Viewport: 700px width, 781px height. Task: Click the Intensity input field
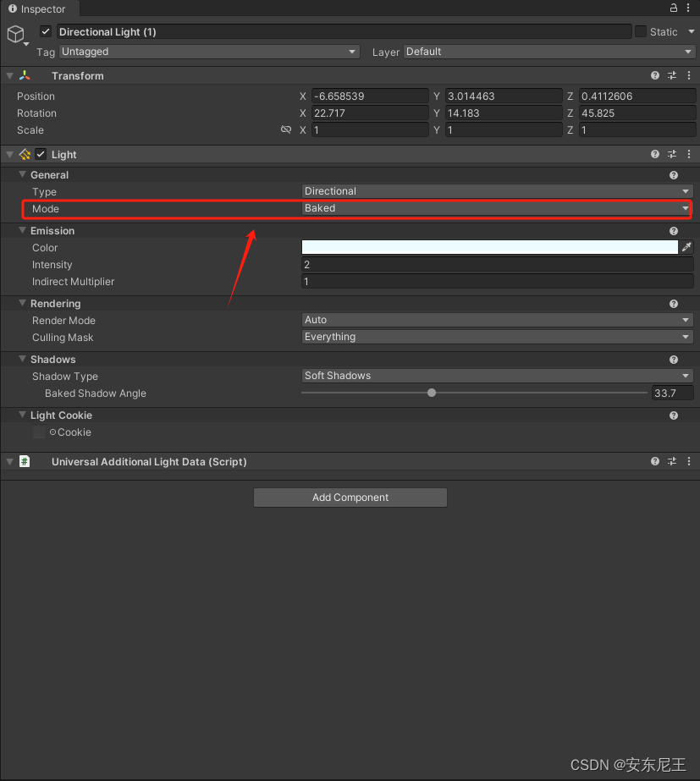tap(495, 264)
